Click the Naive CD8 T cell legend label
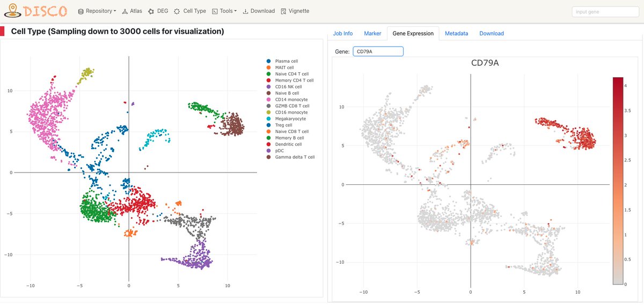The width and height of the screenshot is (644, 306). [x=292, y=132]
